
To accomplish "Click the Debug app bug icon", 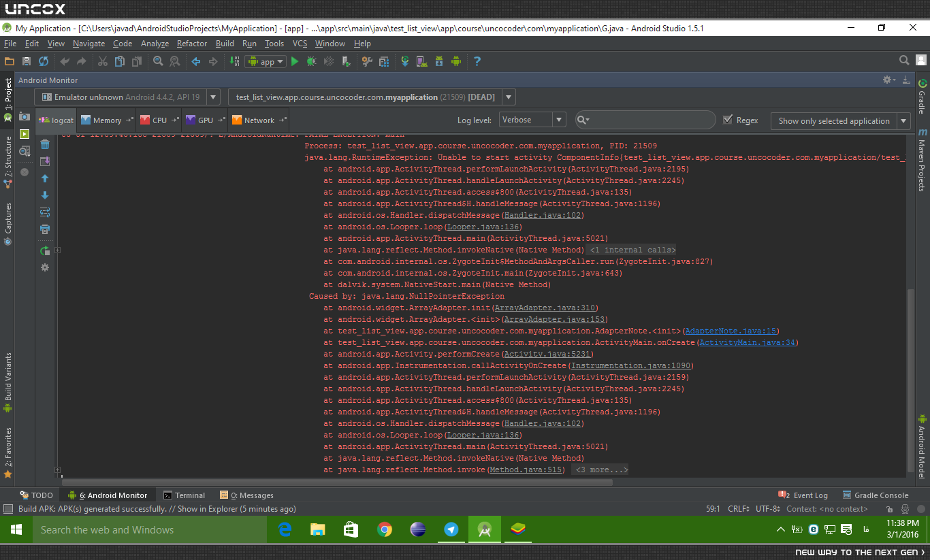I will (x=311, y=61).
